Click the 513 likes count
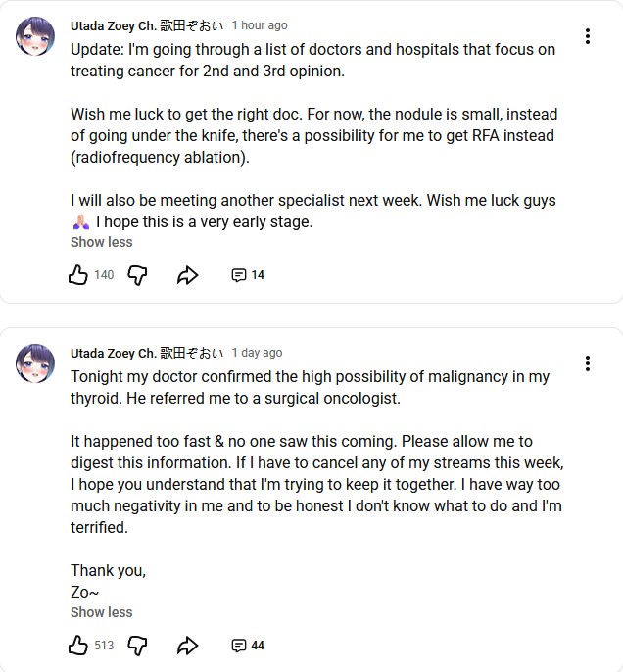The width and height of the screenshot is (623, 672). click(x=104, y=646)
